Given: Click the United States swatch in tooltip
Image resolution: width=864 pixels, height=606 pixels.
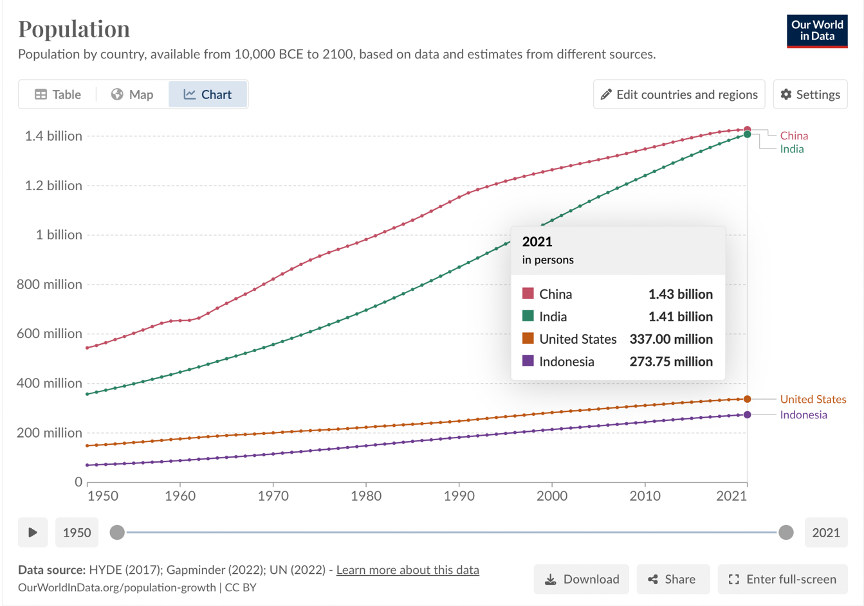Looking at the screenshot, I should click(528, 338).
